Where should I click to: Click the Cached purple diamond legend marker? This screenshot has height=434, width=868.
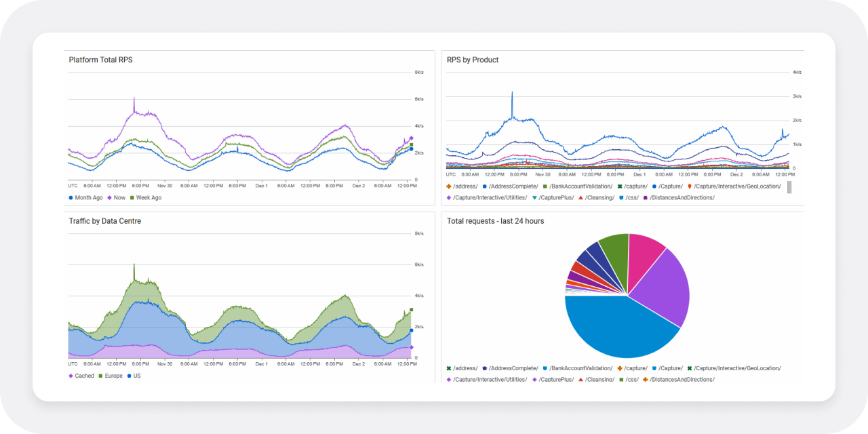coord(71,376)
